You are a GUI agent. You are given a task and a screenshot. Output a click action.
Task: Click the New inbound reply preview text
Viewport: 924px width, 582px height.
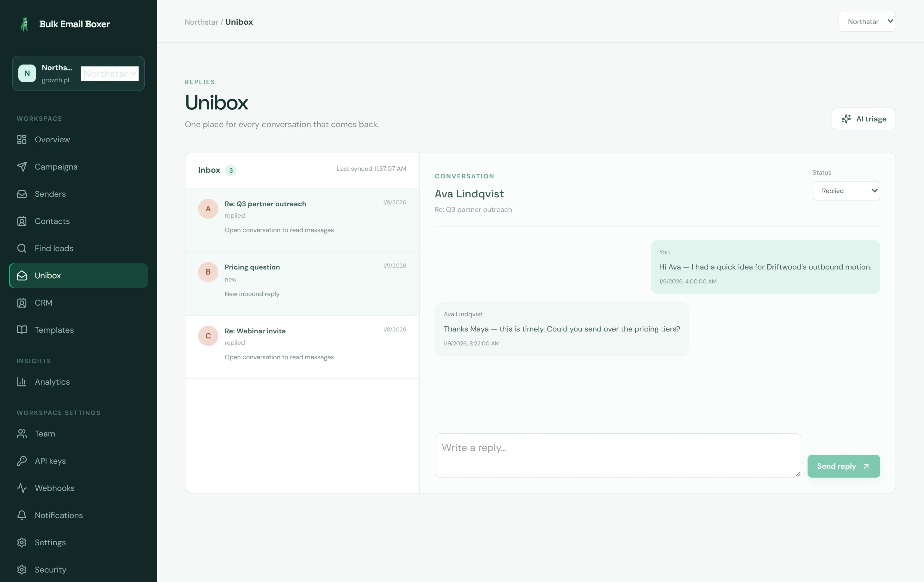coord(252,294)
